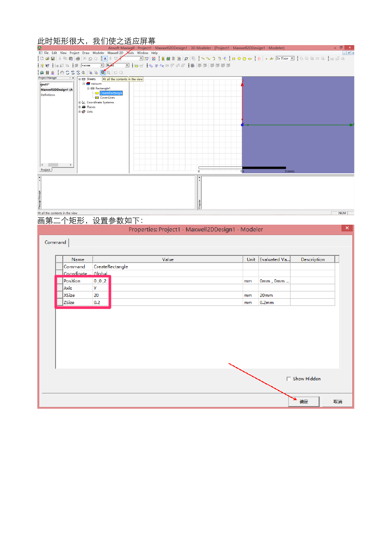Screen dimensions: 392x554
Task: Click the Evaluated Value cell 20mm
Action: [x=274, y=295]
